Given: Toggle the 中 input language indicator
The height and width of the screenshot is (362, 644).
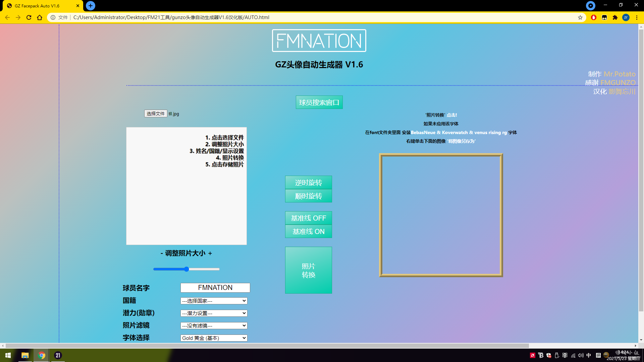Looking at the screenshot, I should [x=589, y=355].
